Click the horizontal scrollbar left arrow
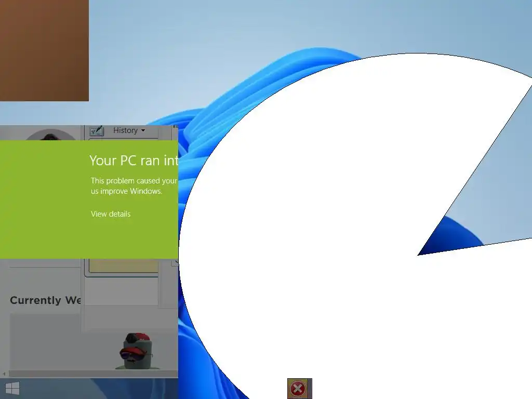This screenshot has height=399, width=532. (4, 374)
